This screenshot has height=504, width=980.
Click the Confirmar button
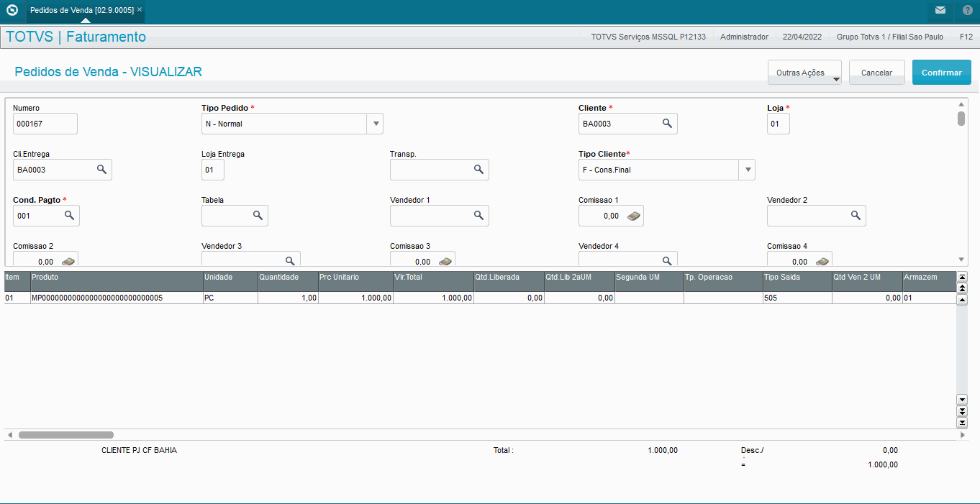[942, 73]
